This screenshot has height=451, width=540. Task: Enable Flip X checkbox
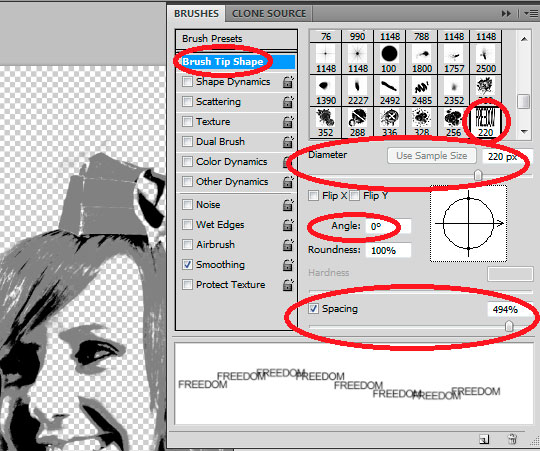coord(313,196)
